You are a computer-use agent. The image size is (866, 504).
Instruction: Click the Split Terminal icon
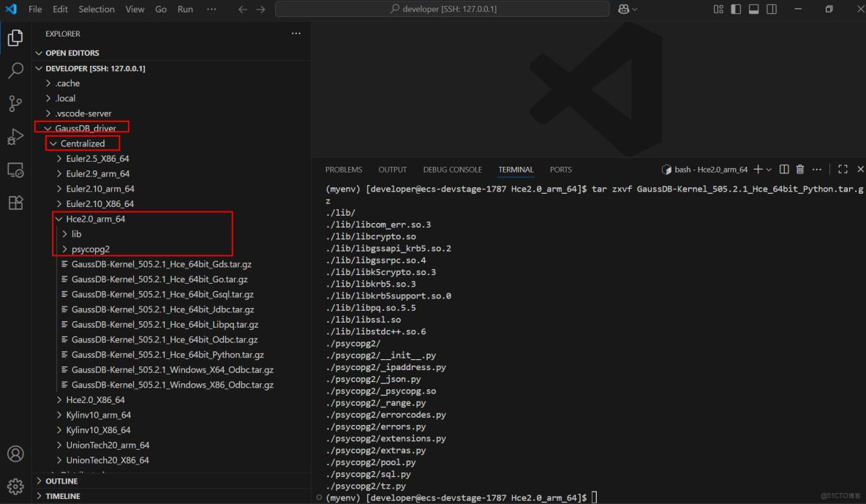tap(784, 170)
